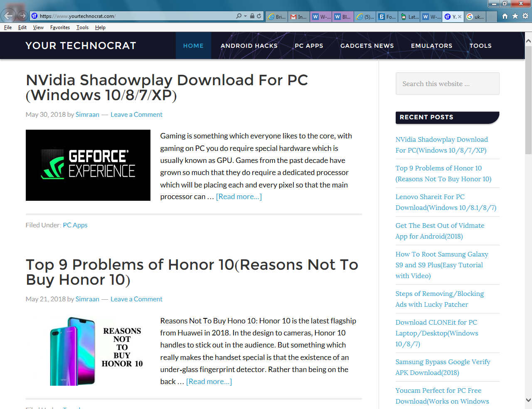Image resolution: width=532 pixels, height=409 pixels.
Task: Click author Simraan under NVidia post
Action: tap(87, 114)
